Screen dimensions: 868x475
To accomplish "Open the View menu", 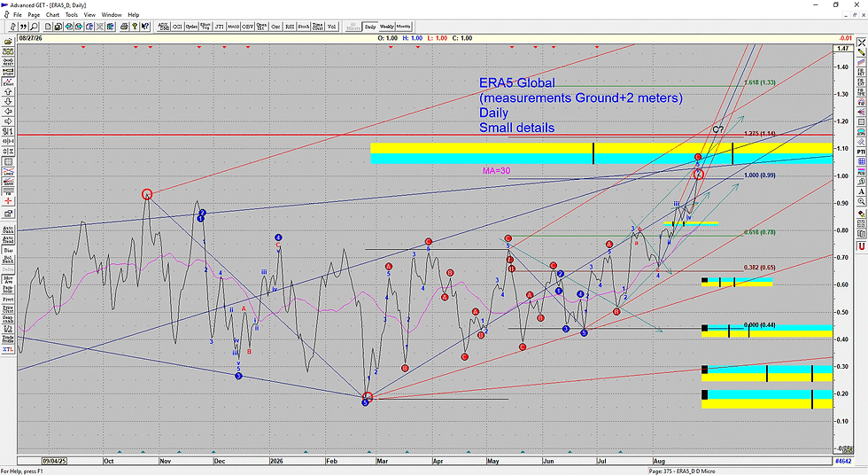I will point(89,15).
